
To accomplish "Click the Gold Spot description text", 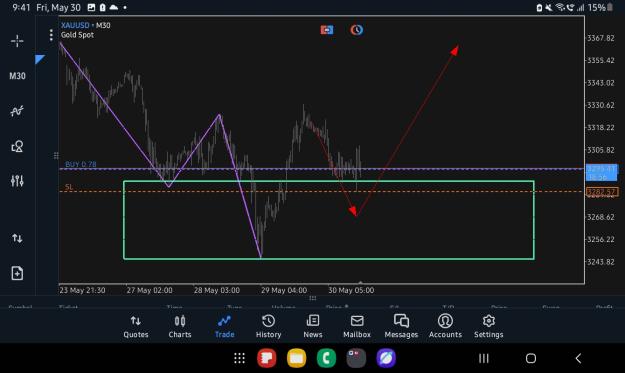I will 77,35.
